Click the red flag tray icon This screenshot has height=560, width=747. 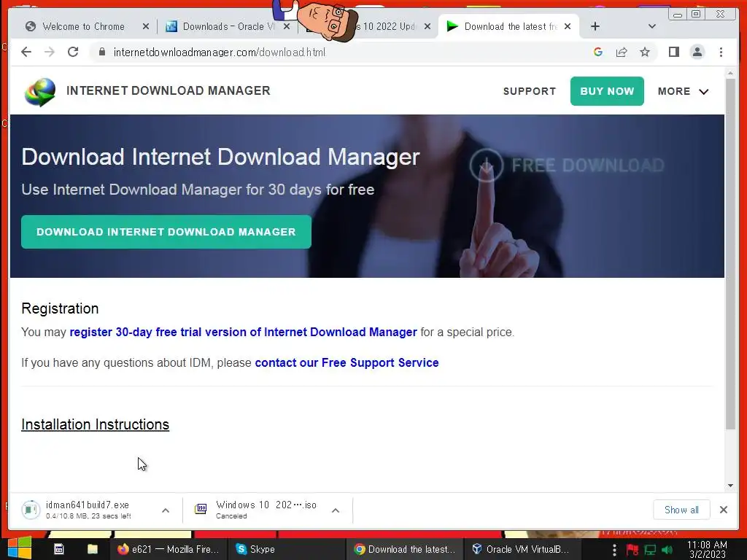point(632,550)
